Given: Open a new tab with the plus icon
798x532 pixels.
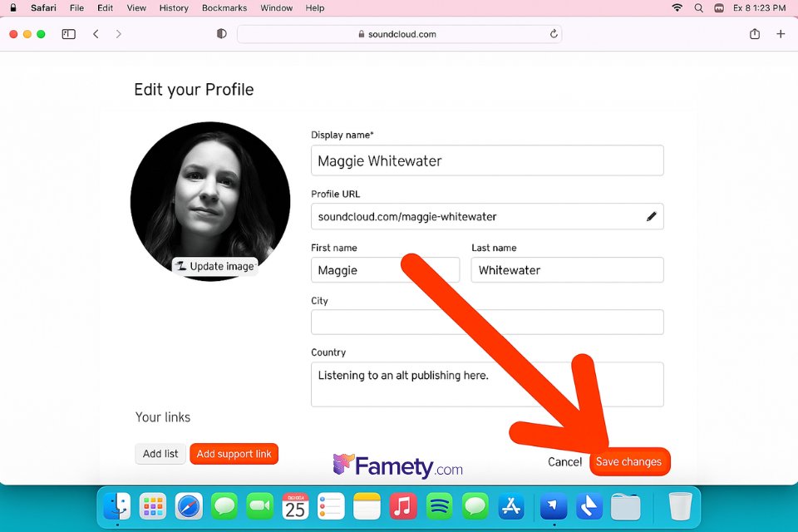Looking at the screenshot, I should 781,34.
